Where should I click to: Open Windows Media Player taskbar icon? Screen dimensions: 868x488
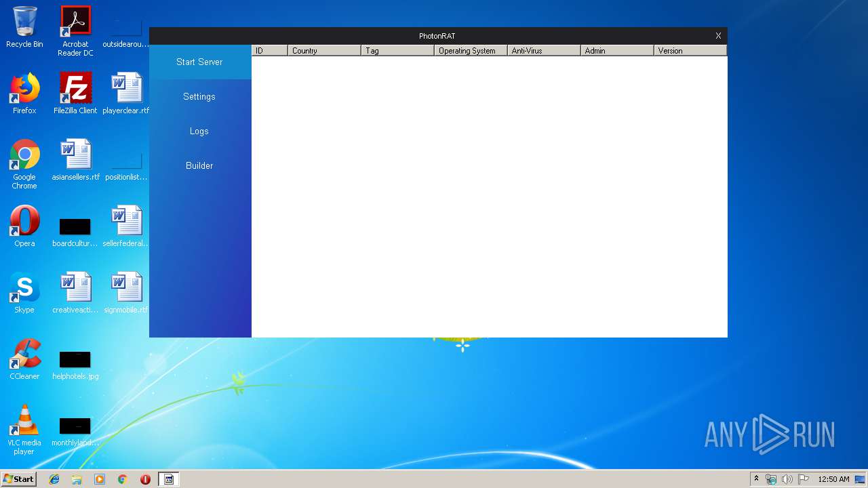[x=100, y=479]
